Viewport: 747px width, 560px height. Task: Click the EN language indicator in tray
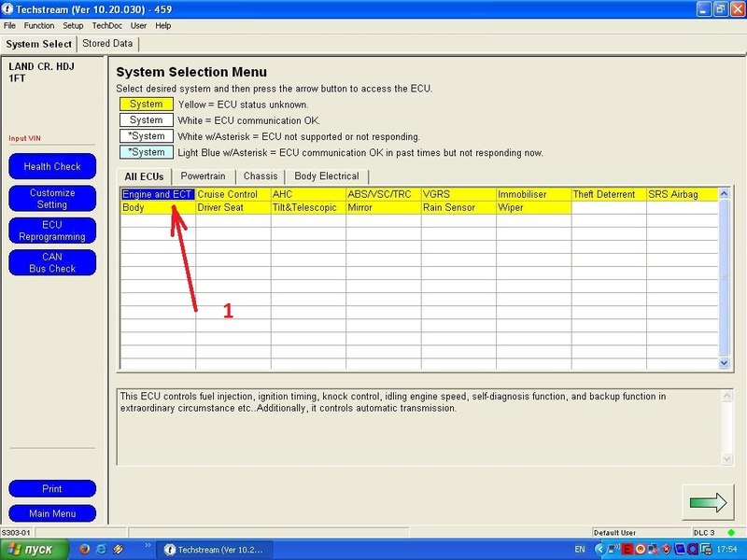point(580,550)
